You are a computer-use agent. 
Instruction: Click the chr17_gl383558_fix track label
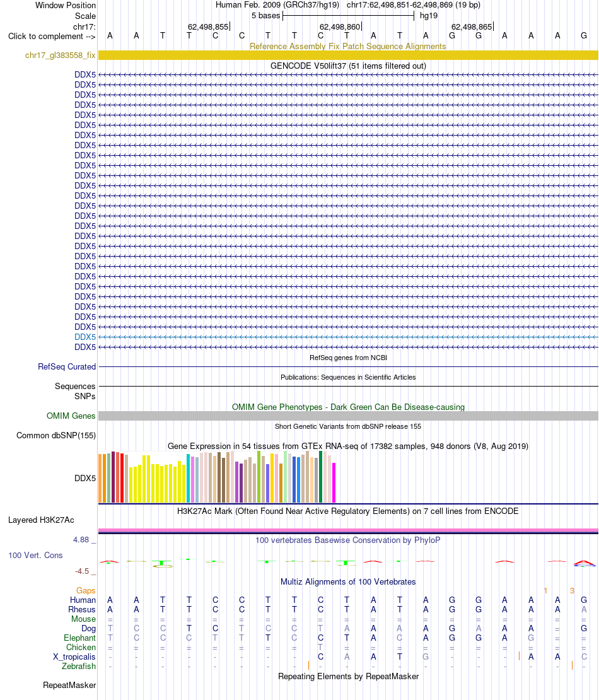[x=61, y=55]
